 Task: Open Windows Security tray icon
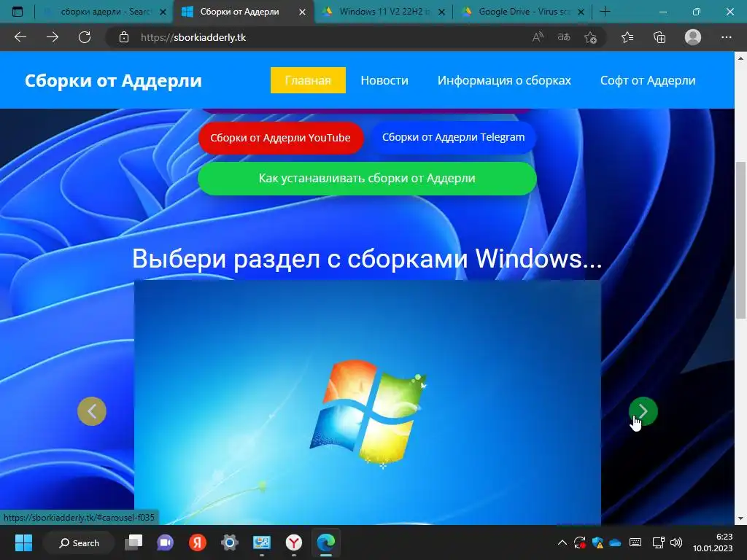click(x=598, y=542)
